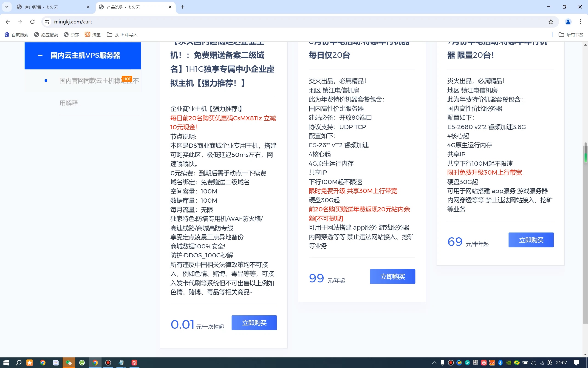Image resolution: width=588 pixels, height=368 pixels.
Task: Open the Wi-Fi network tray icon
Action: click(x=542, y=363)
